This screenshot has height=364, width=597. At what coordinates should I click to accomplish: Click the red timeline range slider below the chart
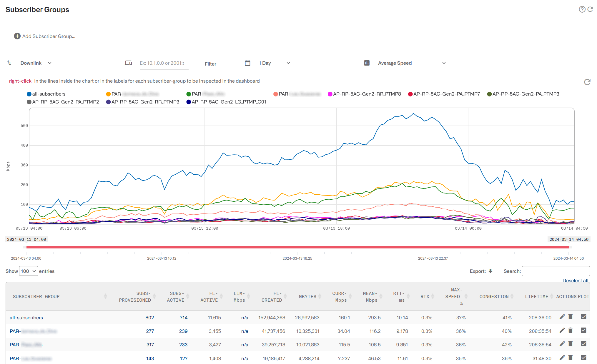(297, 247)
